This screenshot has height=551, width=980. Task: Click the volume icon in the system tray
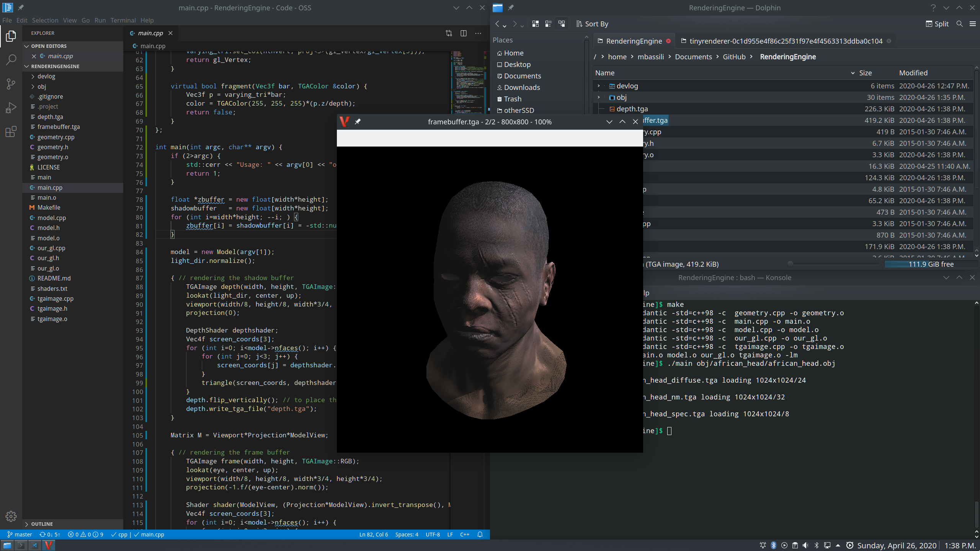click(805, 545)
